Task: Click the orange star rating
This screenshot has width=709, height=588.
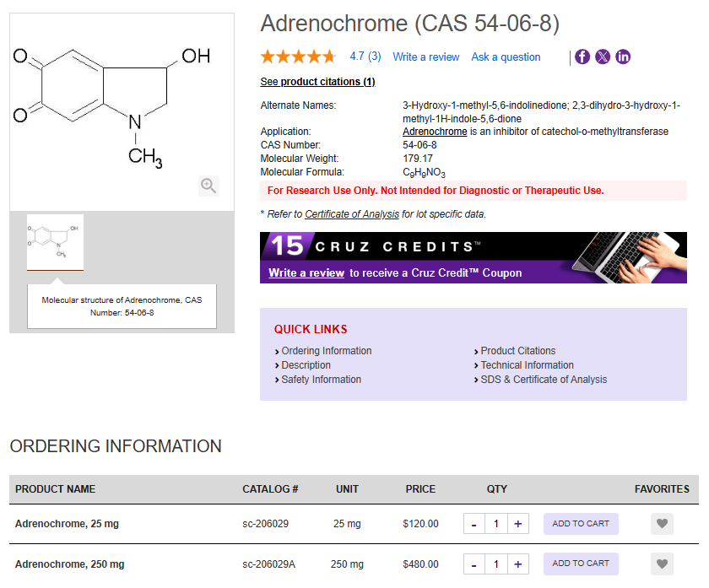Action: click(298, 57)
